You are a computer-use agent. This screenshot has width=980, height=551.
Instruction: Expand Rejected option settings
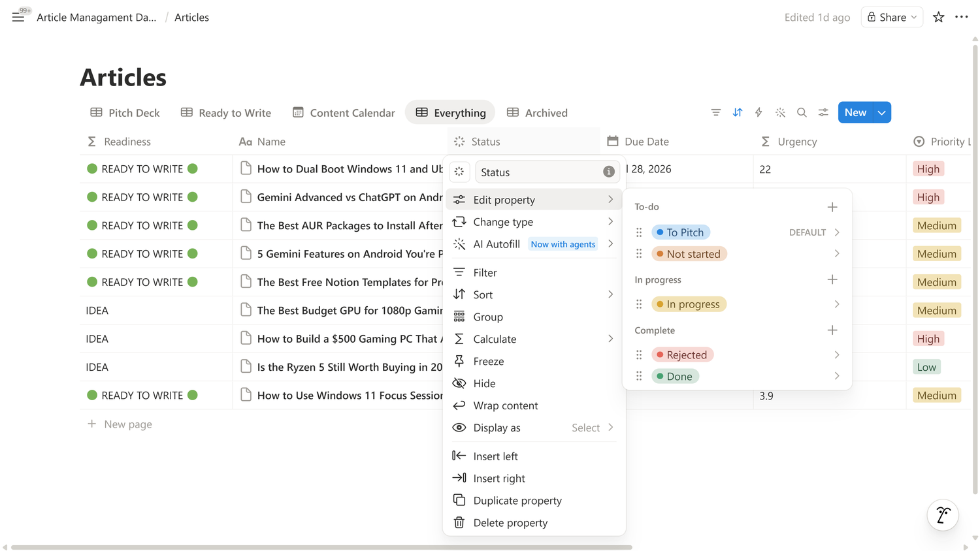tap(837, 354)
